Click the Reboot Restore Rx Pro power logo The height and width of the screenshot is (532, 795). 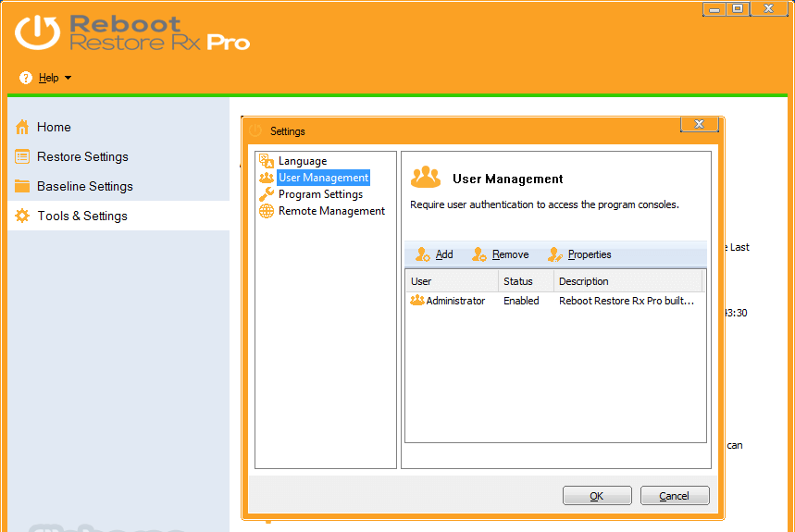click(37, 33)
